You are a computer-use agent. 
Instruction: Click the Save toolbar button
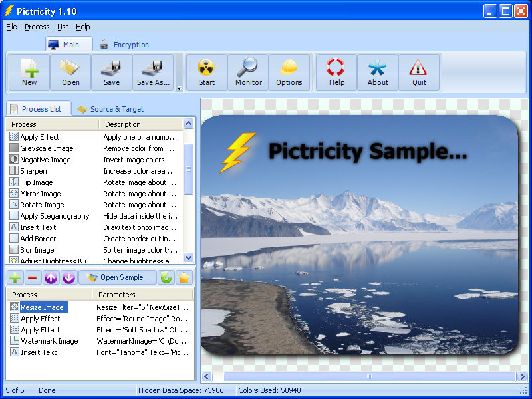click(x=112, y=72)
